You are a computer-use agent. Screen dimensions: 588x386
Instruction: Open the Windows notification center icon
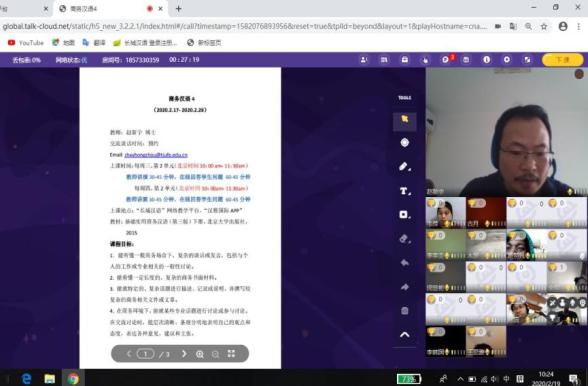point(573,379)
